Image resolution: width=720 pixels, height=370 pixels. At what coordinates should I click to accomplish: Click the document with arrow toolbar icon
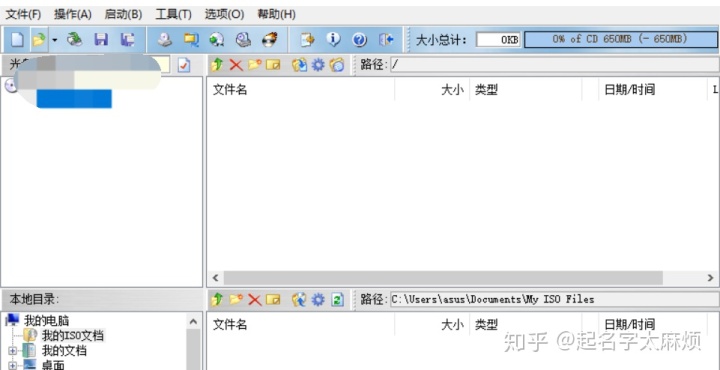(x=307, y=40)
